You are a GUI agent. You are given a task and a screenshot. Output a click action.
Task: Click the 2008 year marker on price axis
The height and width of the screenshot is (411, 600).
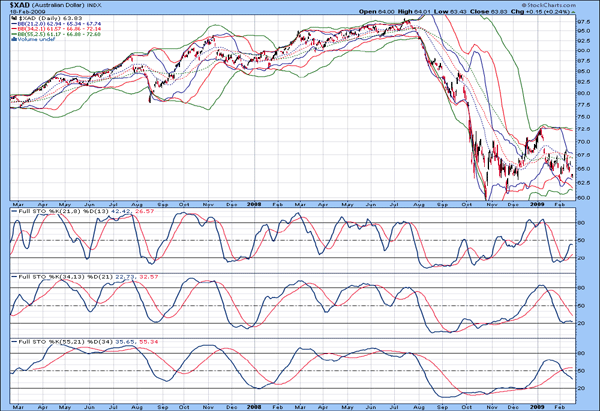click(254, 204)
